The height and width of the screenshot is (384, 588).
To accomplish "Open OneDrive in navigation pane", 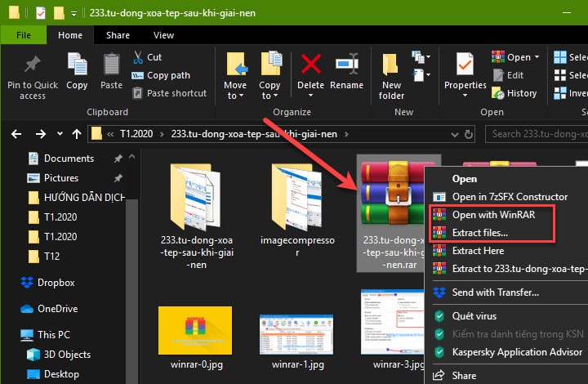I will pyautogui.click(x=49, y=309).
